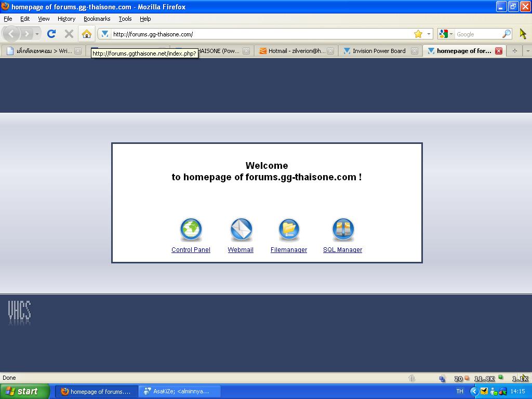
Task: Follow the Filemanager link
Action: [x=289, y=250]
